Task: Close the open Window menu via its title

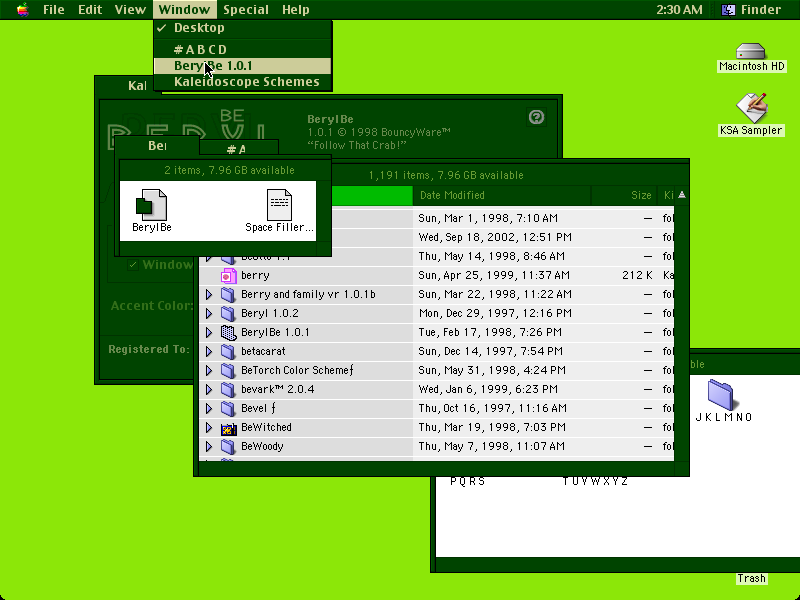Action: [184, 10]
